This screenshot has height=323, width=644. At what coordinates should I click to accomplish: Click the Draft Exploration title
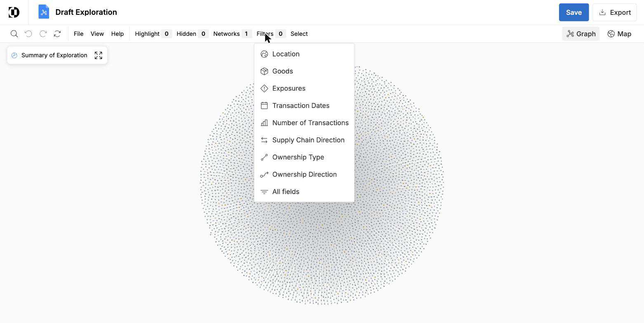pos(86,12)
